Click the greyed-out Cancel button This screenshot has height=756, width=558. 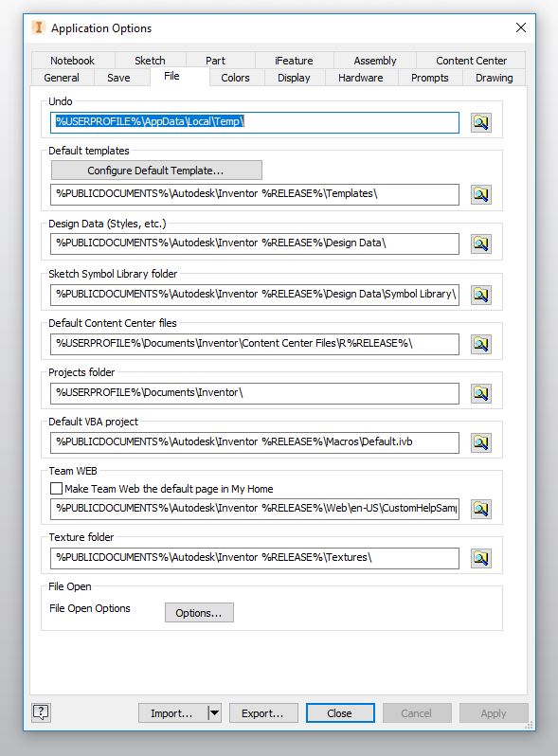tap(417, 713)
